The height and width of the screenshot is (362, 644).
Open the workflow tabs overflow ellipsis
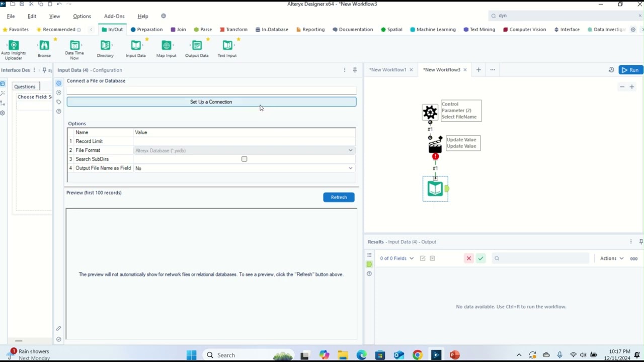[493, 70]
